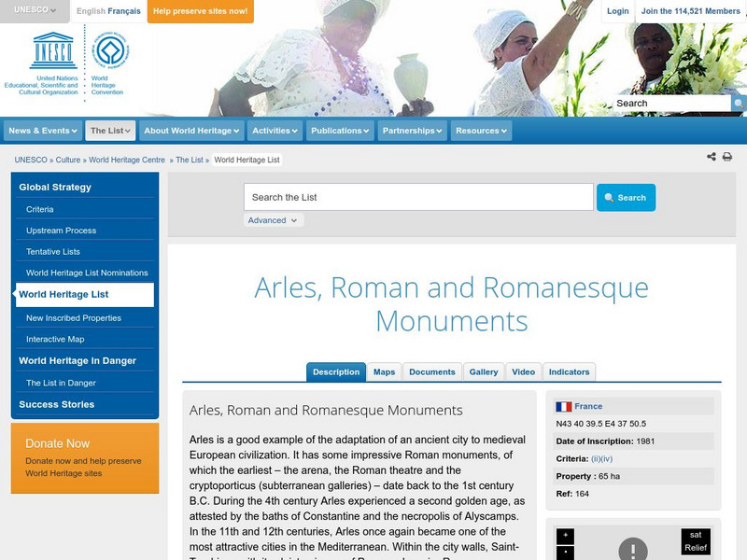Image resolution: width=747 pixels, height=560 pixels.
Task: Click the World Heritage Convention emblem
Action: pos(110,49)
